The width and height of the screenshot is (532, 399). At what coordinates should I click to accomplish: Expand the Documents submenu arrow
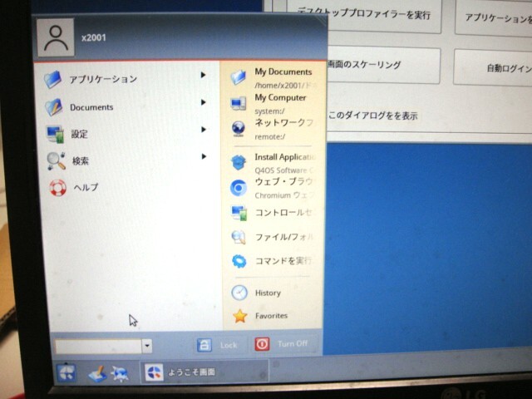pyautogui.click(x=203, y=102)
